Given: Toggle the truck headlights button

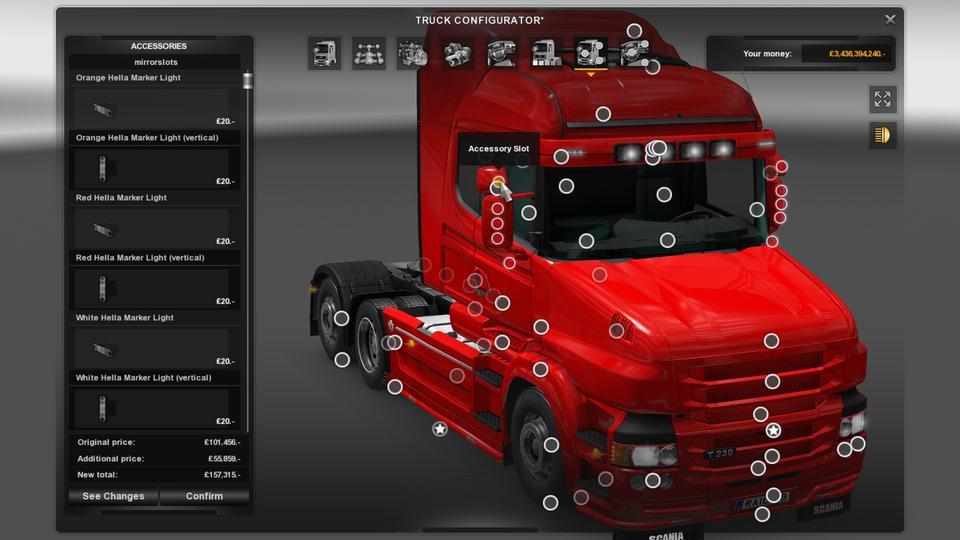Looking at the screenshot, I should tap(882, 135).
